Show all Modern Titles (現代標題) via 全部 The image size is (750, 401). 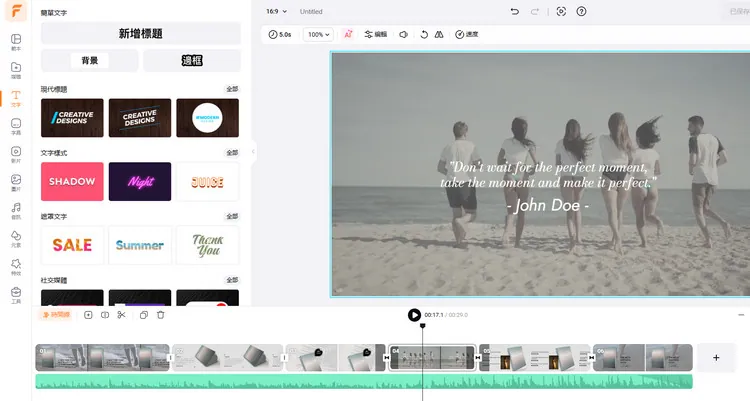(232, 89)
